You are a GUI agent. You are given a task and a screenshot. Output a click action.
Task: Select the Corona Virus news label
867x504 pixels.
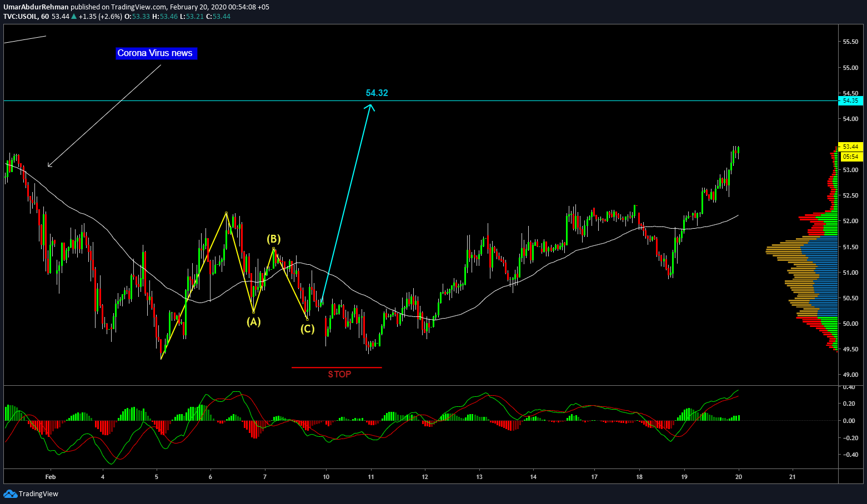(155, 53)
